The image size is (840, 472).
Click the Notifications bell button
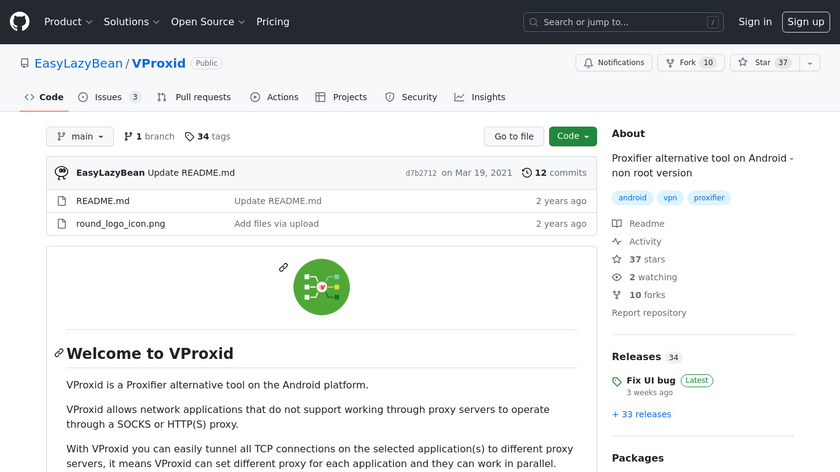point(612,63)
